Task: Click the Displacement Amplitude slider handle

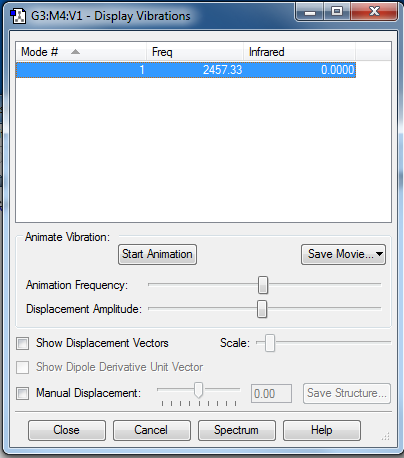Action: pyautogui.click(x=262, y=309)
